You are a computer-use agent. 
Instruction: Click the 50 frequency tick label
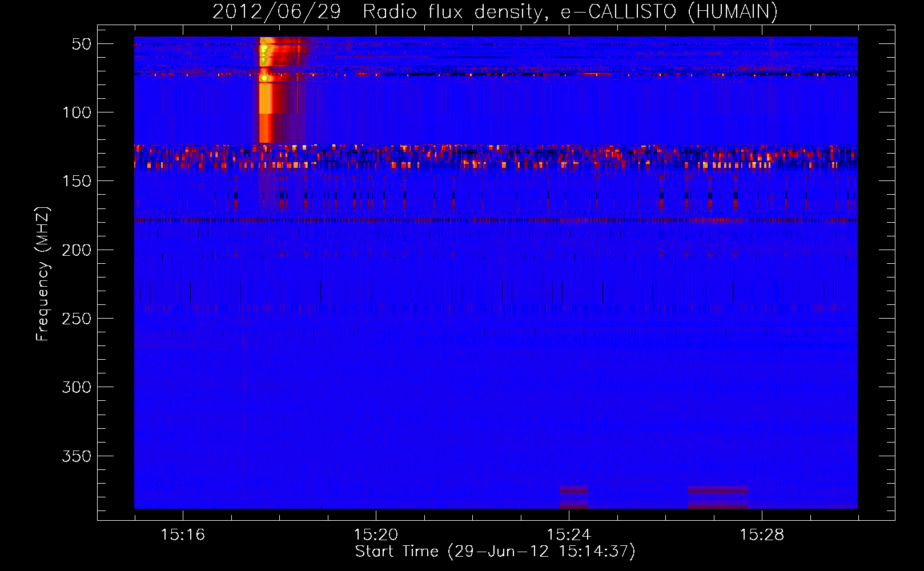(82, 44)
